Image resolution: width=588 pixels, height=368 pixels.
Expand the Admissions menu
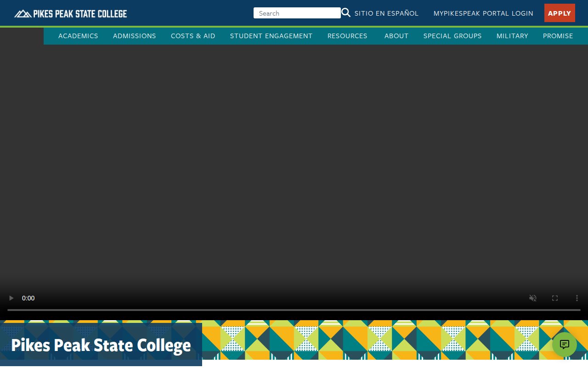pos(134,36)
